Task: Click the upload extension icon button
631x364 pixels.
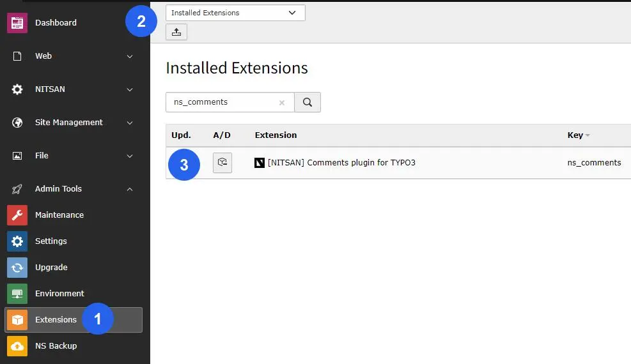Action: click(176, 32)
